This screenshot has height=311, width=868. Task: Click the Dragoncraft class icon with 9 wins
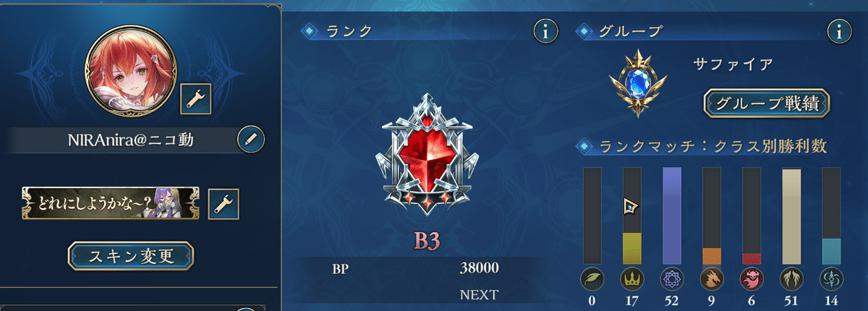tap(712, 279)
